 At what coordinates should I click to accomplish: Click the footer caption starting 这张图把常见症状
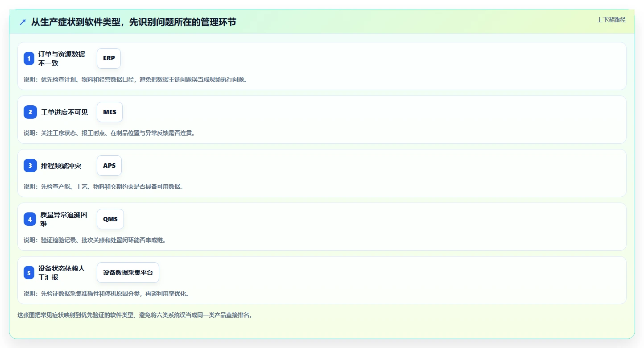135,315
